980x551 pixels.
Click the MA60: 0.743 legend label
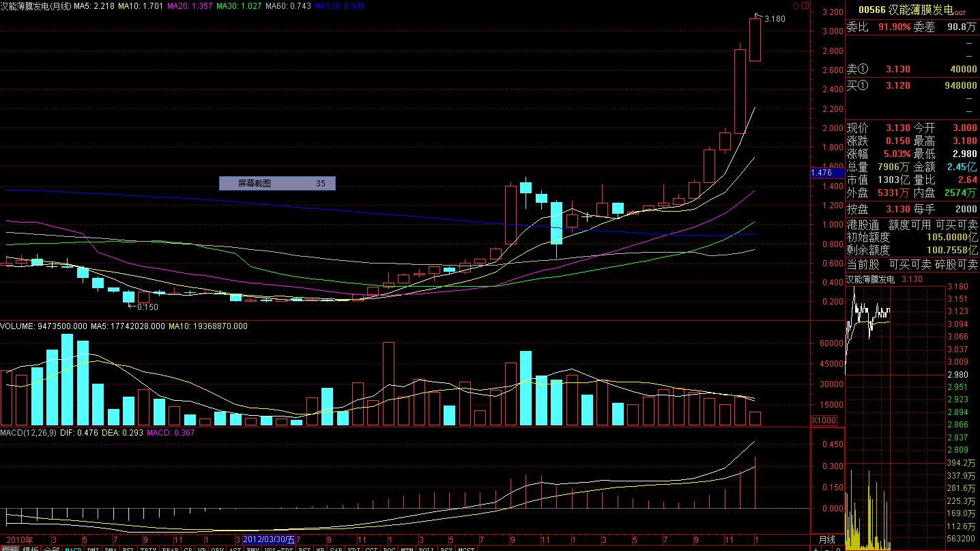coord(287,6)
